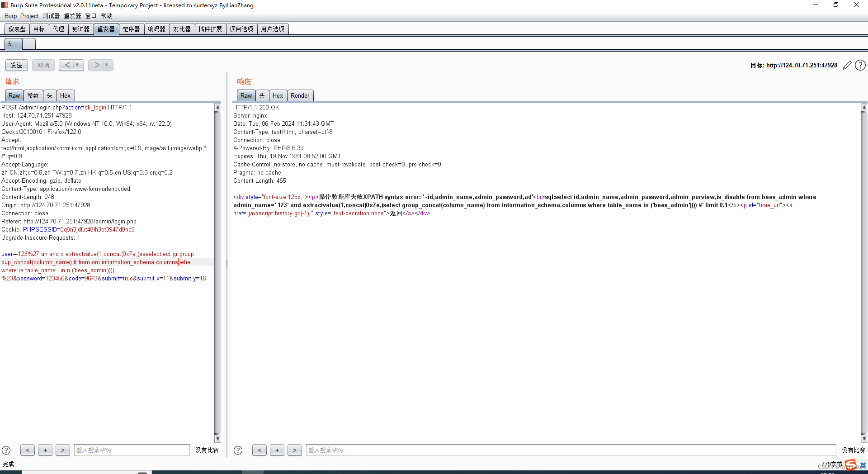Go to next match in request search

click(x=63, y=450)
